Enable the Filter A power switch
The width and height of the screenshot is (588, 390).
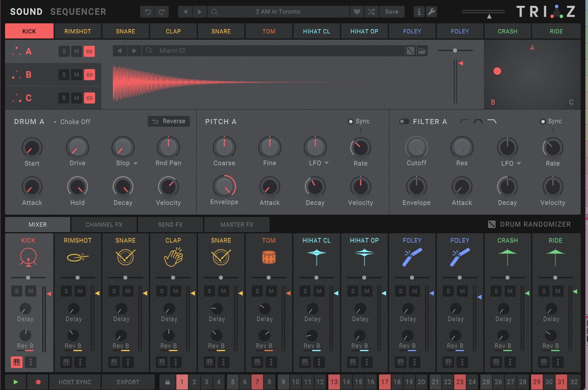pos(404,121)
